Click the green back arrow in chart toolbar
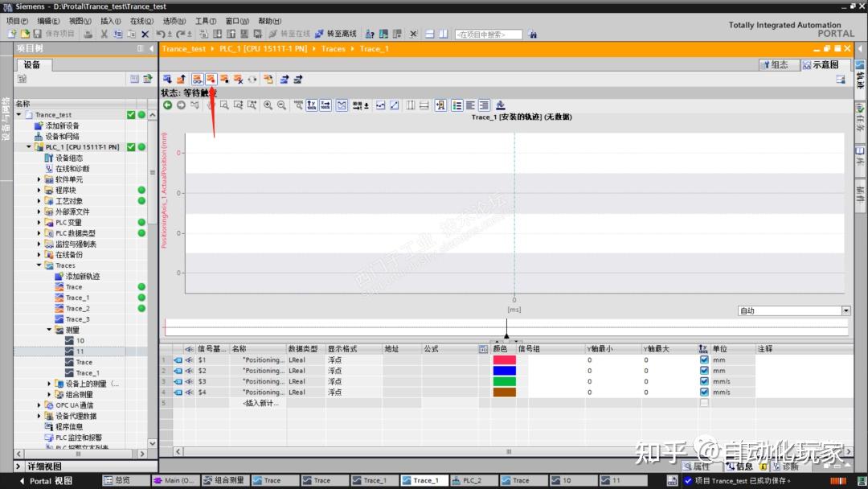The image size is (868, 489). click(x=168, y=105)
